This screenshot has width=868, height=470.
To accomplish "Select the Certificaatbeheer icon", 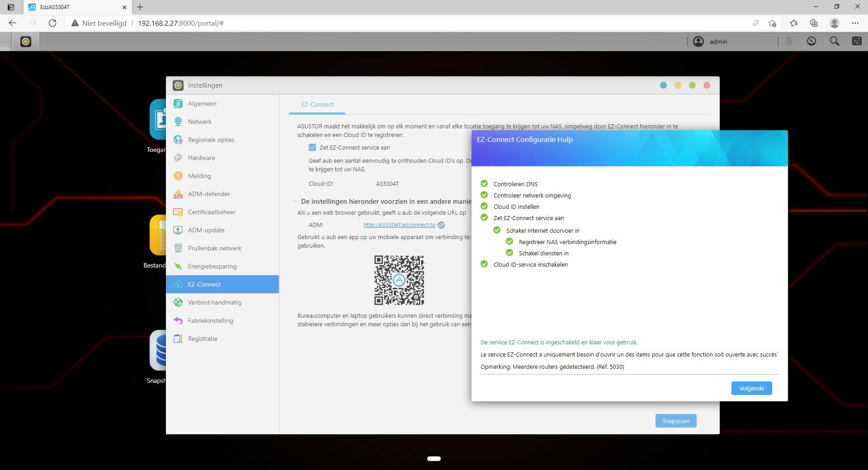I will coord(178,212).
